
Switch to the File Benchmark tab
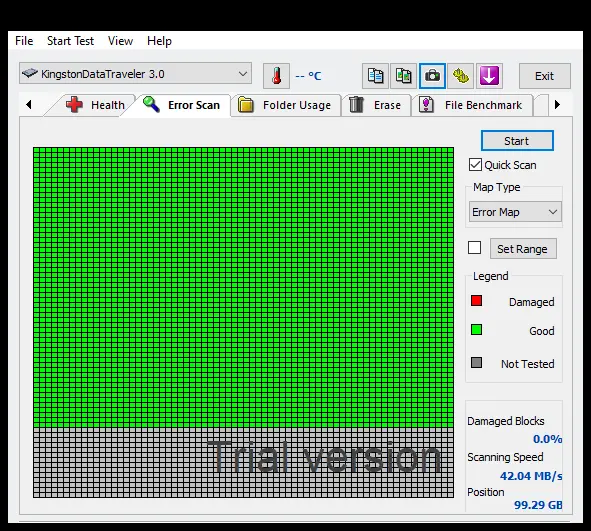(x=472, y=105)
